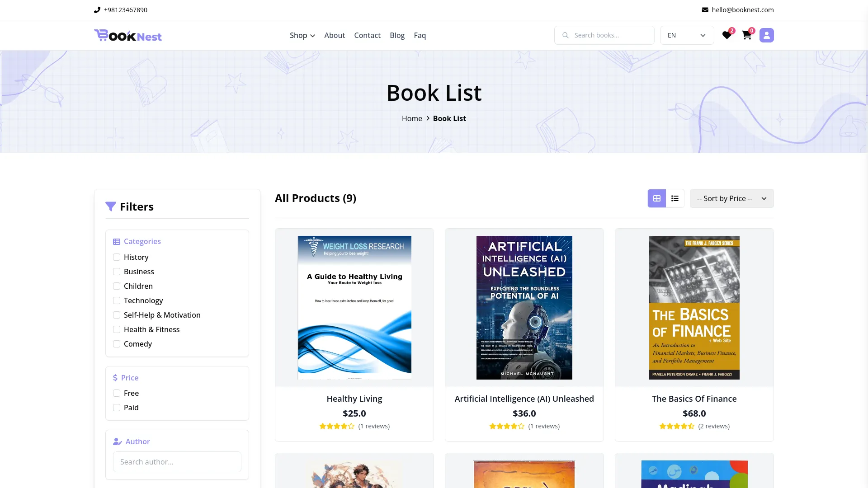
Task: Click the phone icon next to the phone number
Action: 97,9
